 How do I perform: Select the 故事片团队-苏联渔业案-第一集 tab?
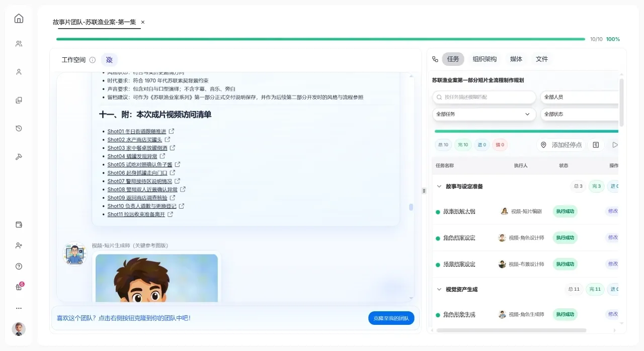click(x=95, y=22)
